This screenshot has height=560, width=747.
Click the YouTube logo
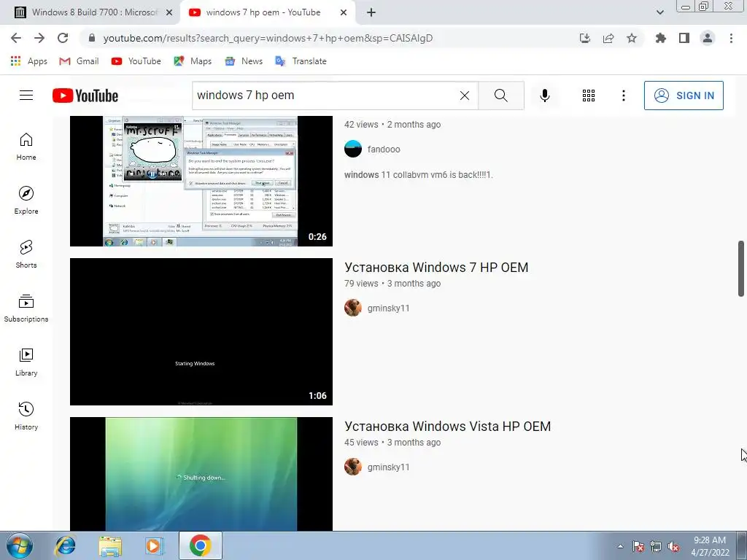tap(85, 96)
